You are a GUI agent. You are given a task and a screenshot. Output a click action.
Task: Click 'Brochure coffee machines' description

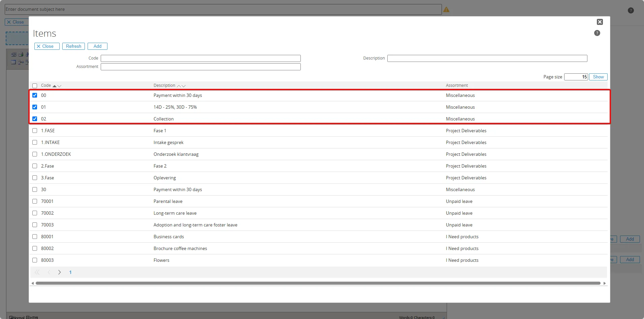[180, 248]
